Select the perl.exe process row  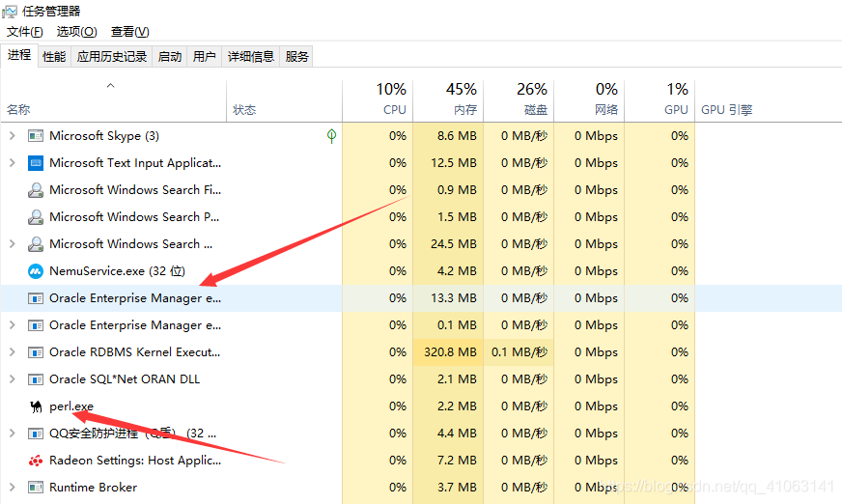pyautogui.click(x=421, y=406)
